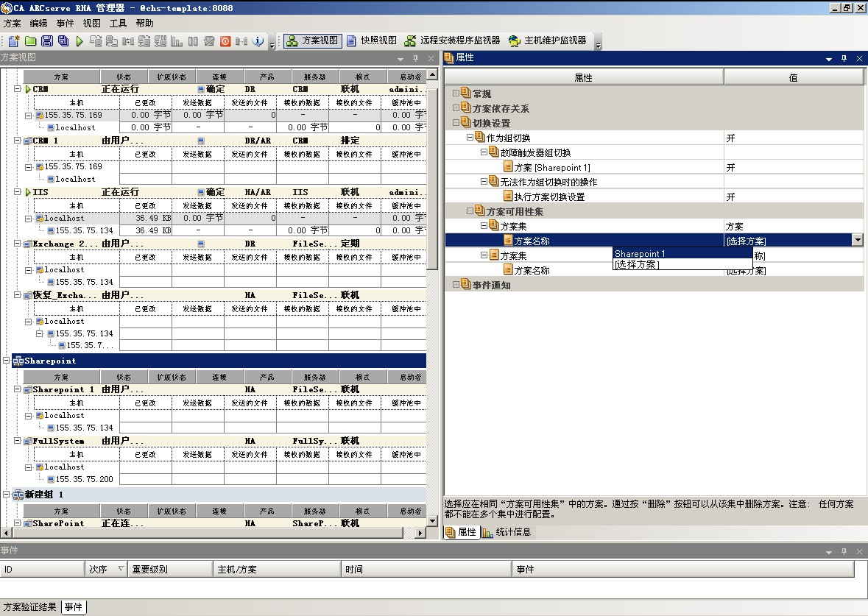Click the green folder Open icon
Image resolution: width=868 pixels, height=616 pixels.
tap(30, 41)
